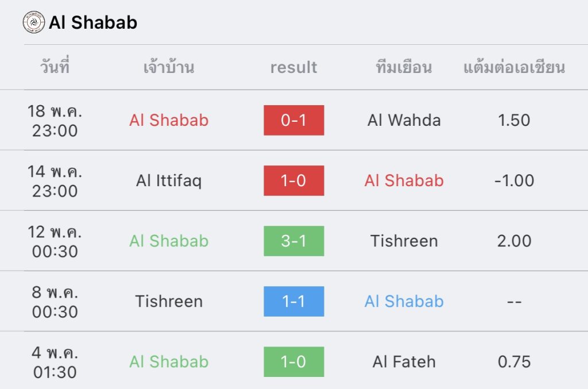This screenshot has width=588, height=389.
Task: Click Tishreen in the away team column
Action: click(x=404, y=241)
